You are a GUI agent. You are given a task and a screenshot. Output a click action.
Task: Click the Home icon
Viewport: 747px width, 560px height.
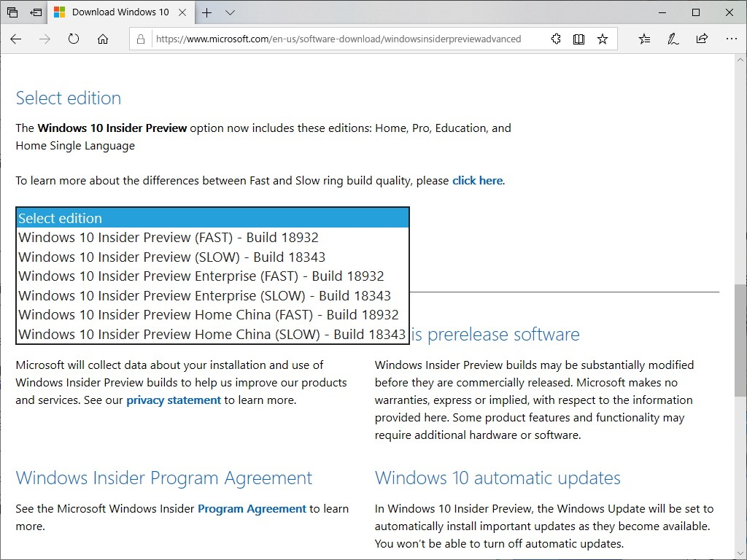coord(102,39)
